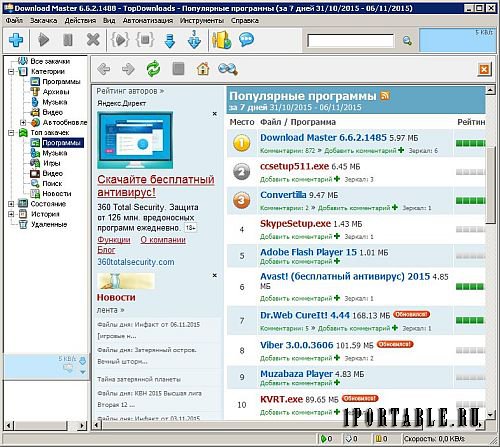Expand the История tree node
500x447 pixels.
[x=11, y=214]
